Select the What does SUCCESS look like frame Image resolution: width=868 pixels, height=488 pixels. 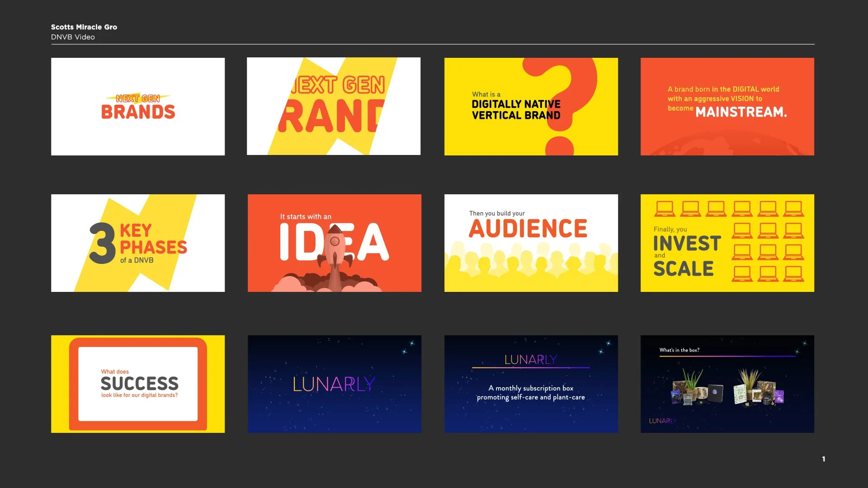138,384
